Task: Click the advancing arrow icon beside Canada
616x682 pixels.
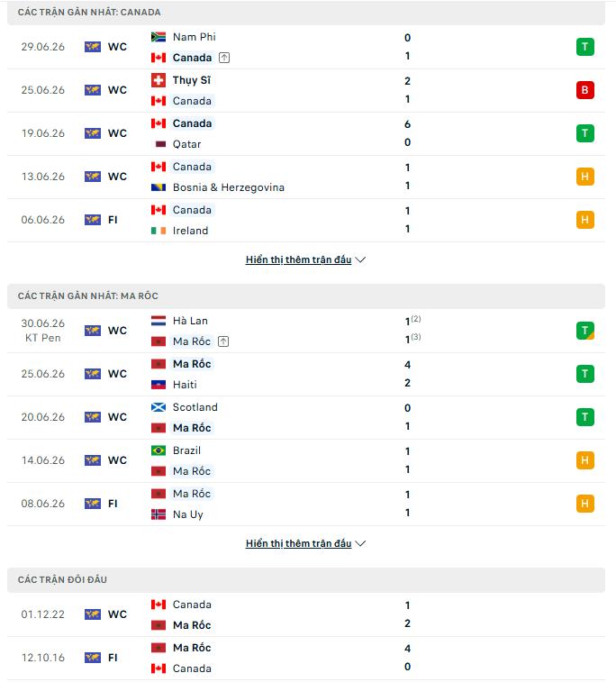Action: point(224,58)
